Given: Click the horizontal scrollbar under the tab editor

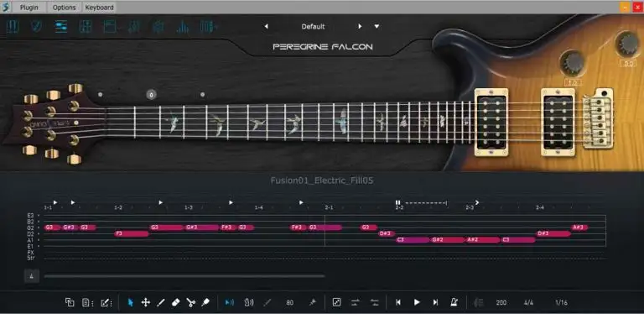Looking at the screenshot, I should 184,276.
